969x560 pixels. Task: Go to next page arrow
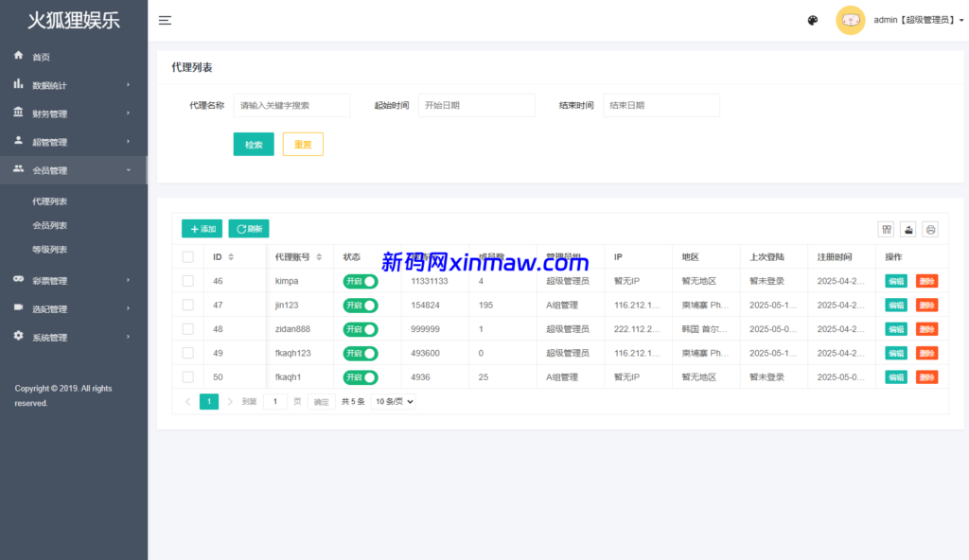coord(230,402)
